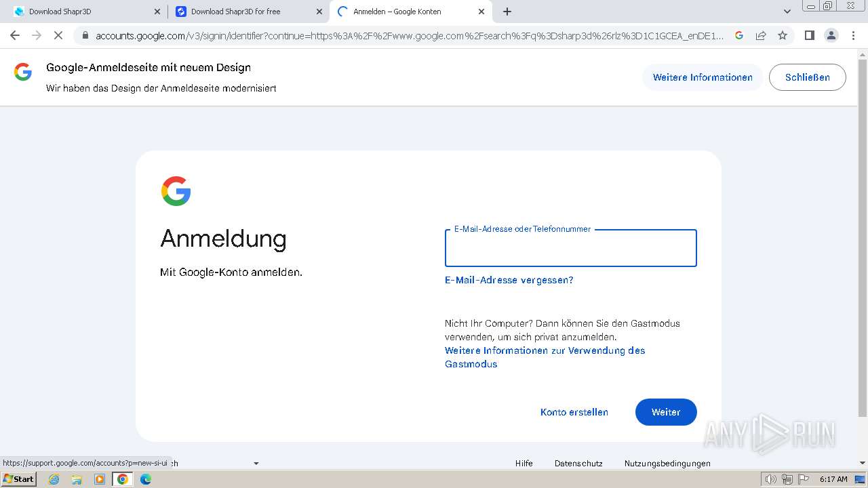
Task: Click the Google-Anmeldeseite mit neuem Design heading
Action: [x=149, y=67]
